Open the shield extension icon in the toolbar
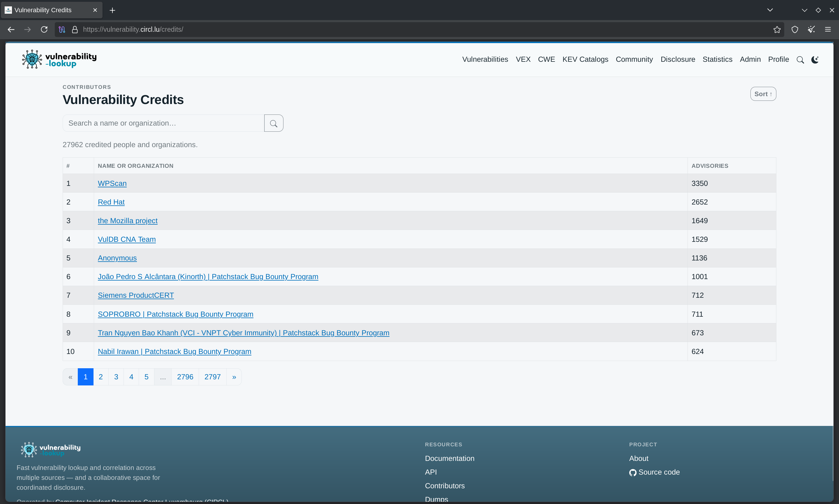 pos(795,29)
